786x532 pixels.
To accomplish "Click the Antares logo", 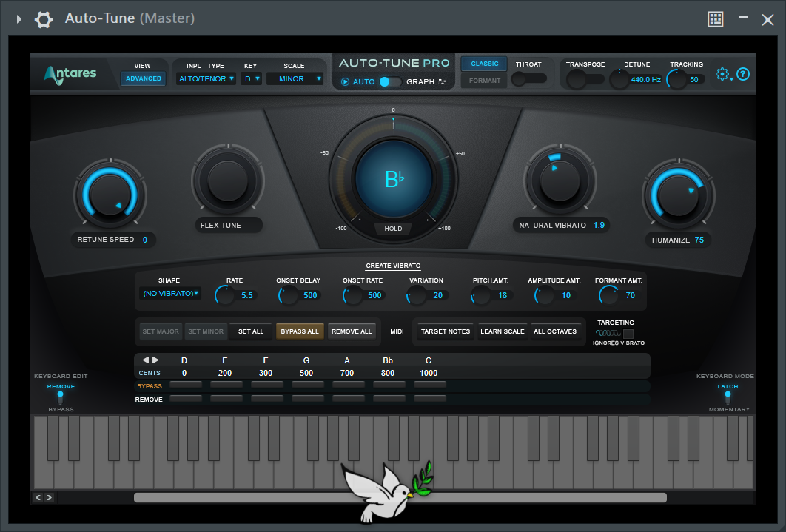I will (x=70, y=74).
